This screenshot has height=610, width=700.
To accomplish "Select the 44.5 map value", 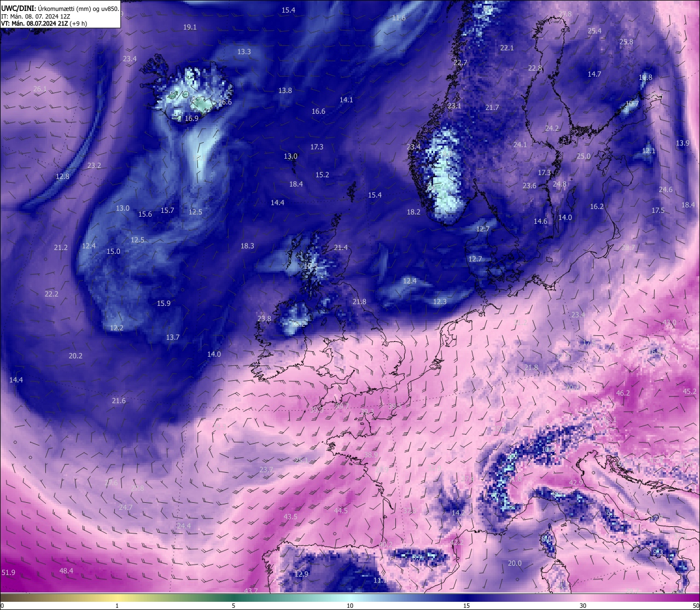I will [x=341, y=510].
